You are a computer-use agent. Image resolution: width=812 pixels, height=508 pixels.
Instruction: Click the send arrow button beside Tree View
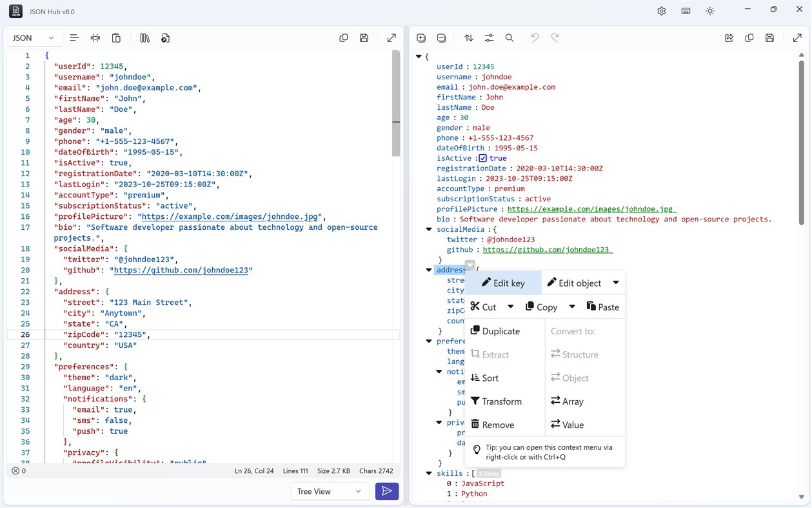(x=387, y=491)
